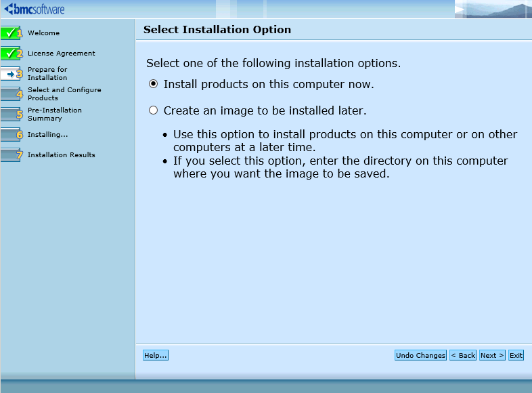Click the 'Create an image to be installed later.' text
The image size is (532, 393).
coord(265,110)
